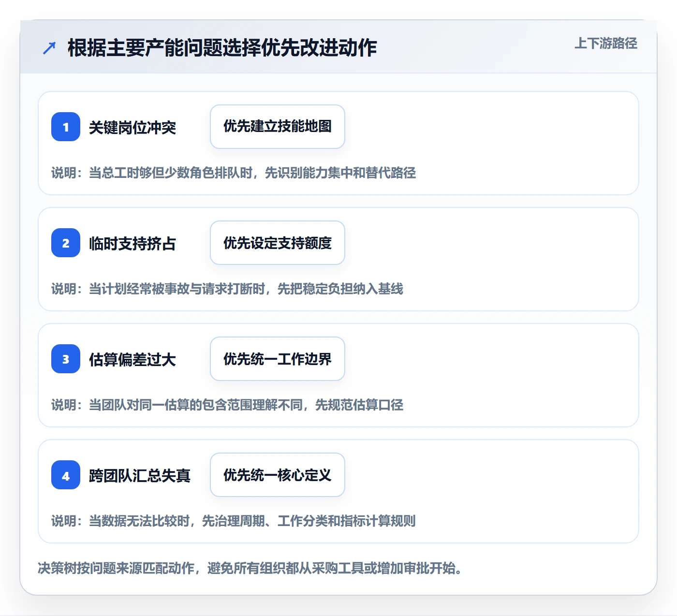
Task: Click the diagonal arrow icon beside the title
Action: tap(49, 48)
